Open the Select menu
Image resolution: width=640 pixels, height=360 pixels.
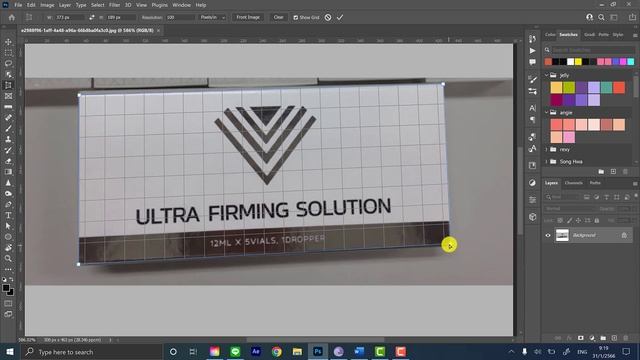pyautogui.click(x=98, y=5)
